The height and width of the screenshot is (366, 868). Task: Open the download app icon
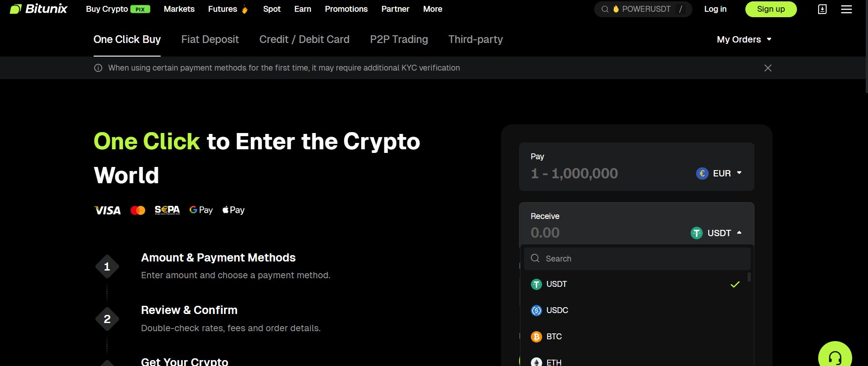822,9
